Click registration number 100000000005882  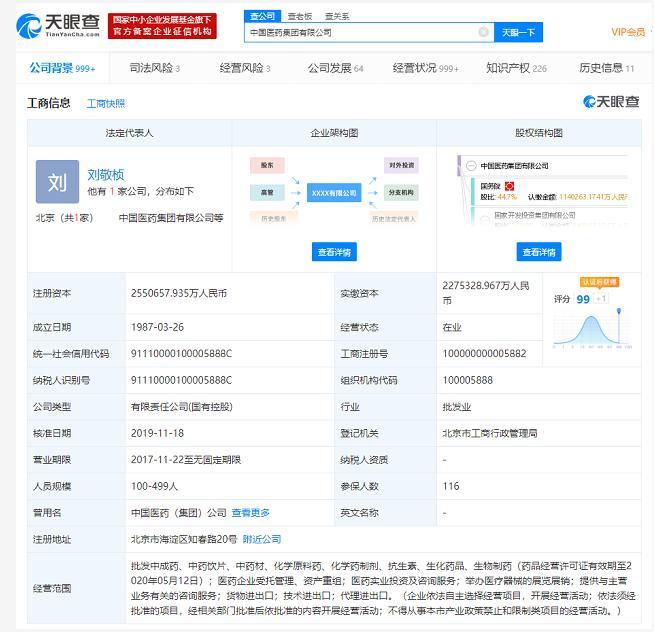484,354
